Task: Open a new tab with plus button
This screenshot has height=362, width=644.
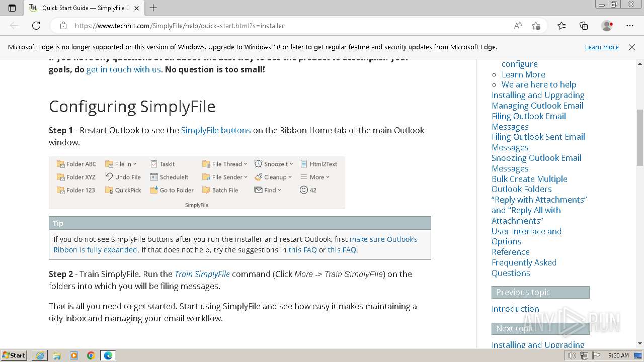Action: click(153, 8)
